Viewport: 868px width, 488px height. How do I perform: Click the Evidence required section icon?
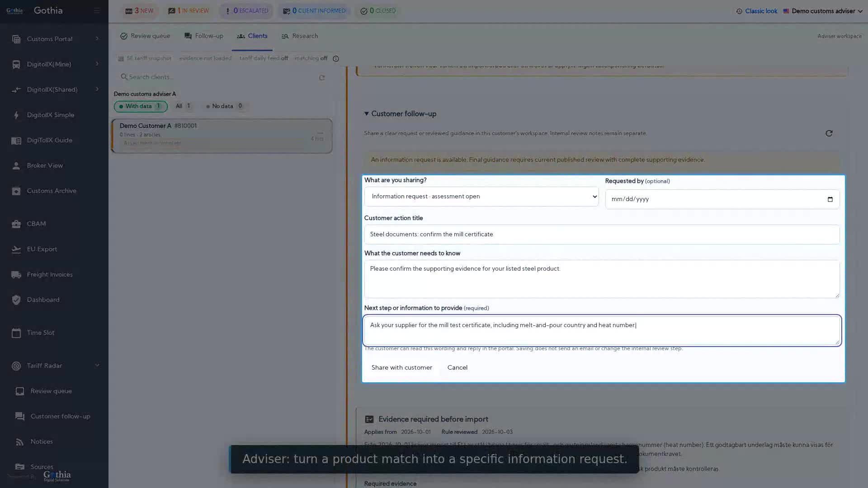click(369, 419)
